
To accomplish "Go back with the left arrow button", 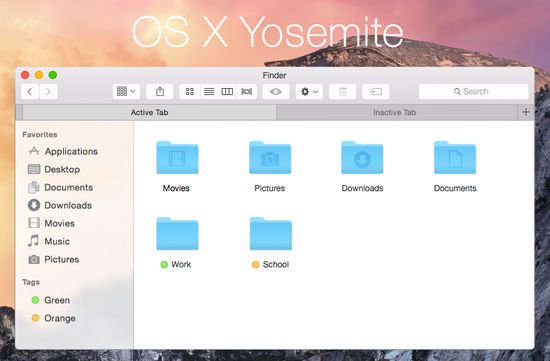I will coord(30,92).
